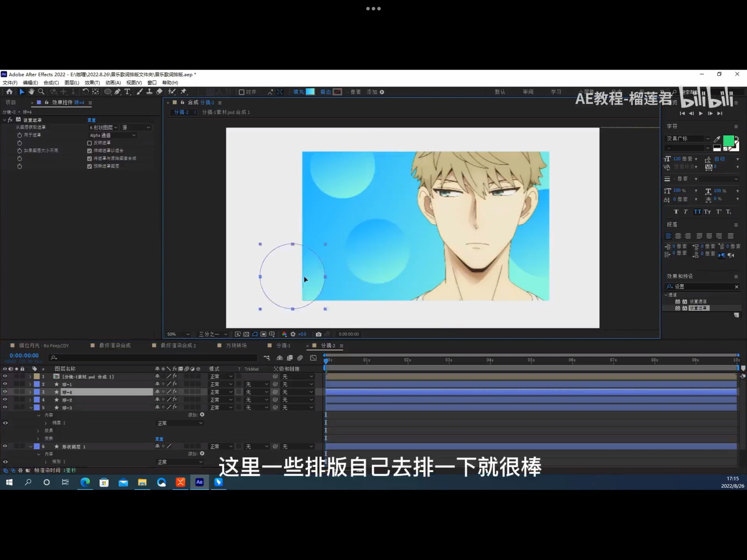The height and width of the screenshot is (560, 747).
Task: Toggle All Caps text style
Action: [x=697, y=212]
